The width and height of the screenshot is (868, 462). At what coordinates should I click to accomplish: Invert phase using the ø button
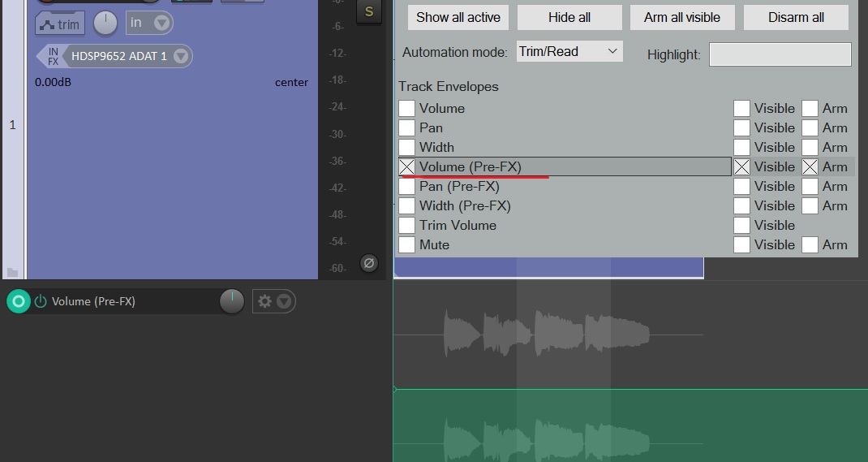coord(368,262)
